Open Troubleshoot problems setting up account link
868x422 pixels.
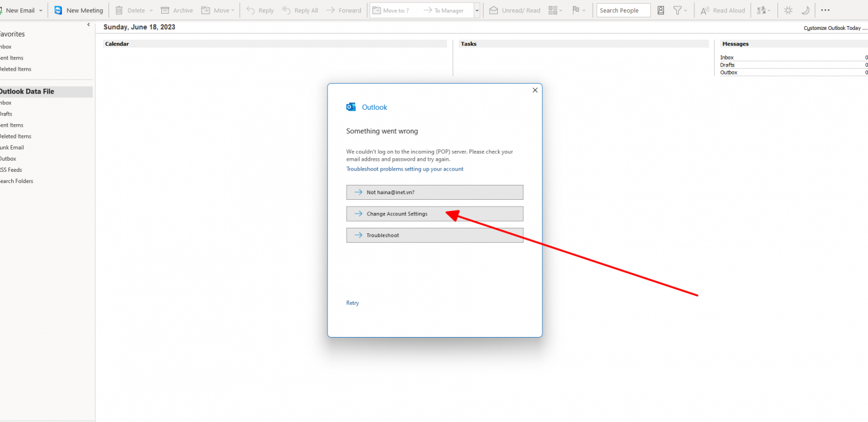point(404,169)
